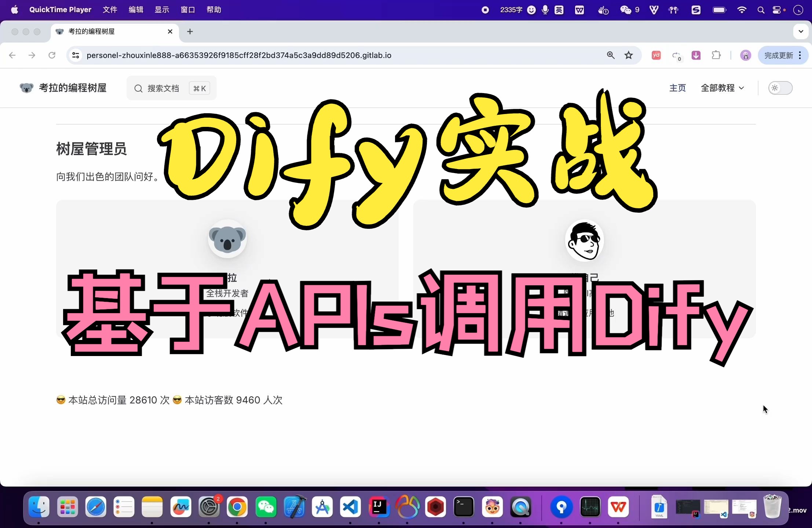
Task: Click the site information icon
Action: pos(76,55)
